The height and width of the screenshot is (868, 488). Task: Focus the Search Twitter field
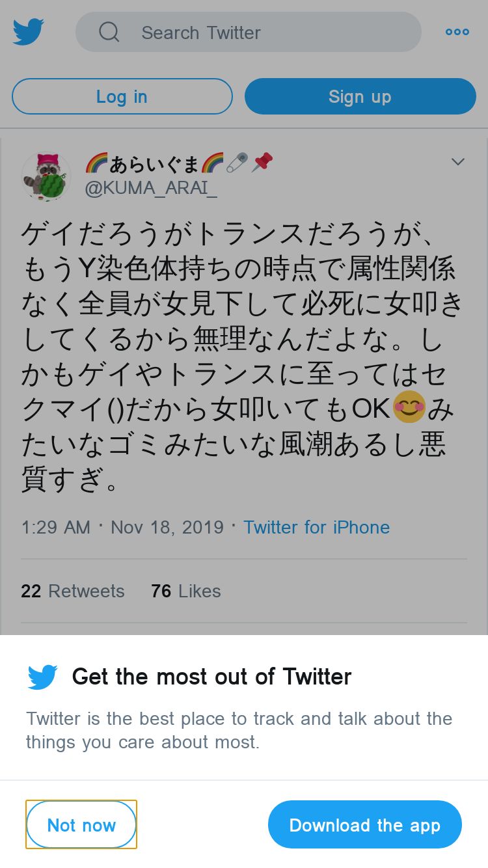point(260,32)
